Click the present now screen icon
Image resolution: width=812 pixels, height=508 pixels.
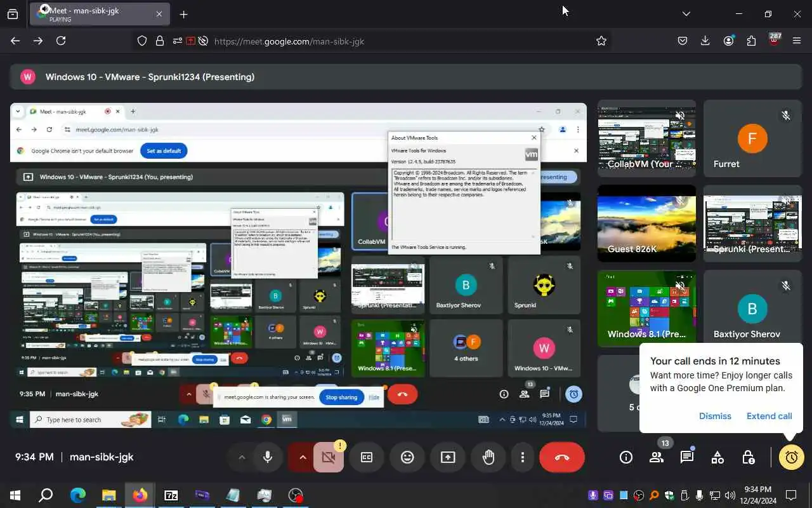(448, 457)
